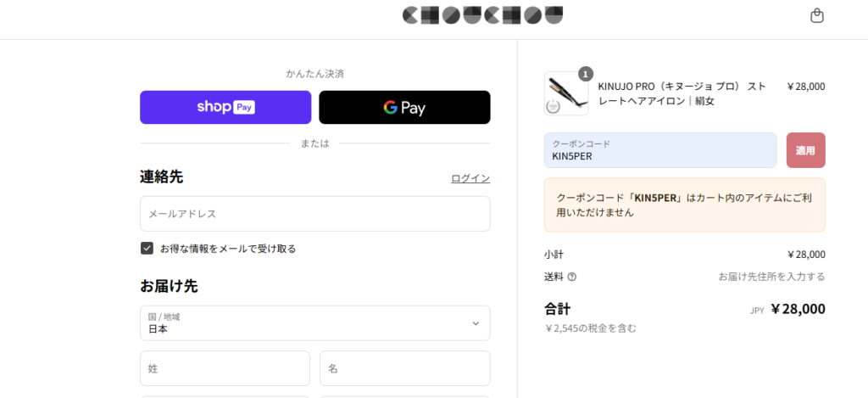The image size is (868, 398).
Task: Click the 姓 last name field
Action: point(225,368)
